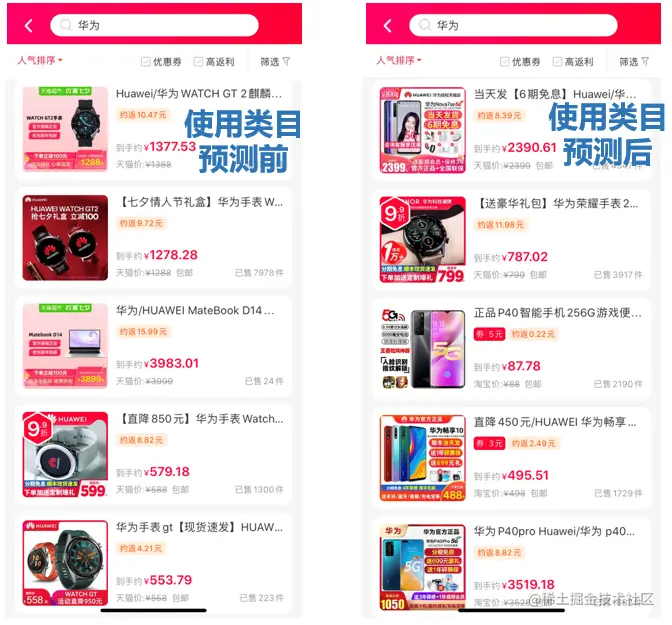Viewport: 672px width, 625px height.
Task: Select 华为 P40pro product thumbnail
Action: pyautogui.click(x=423, y=567)
